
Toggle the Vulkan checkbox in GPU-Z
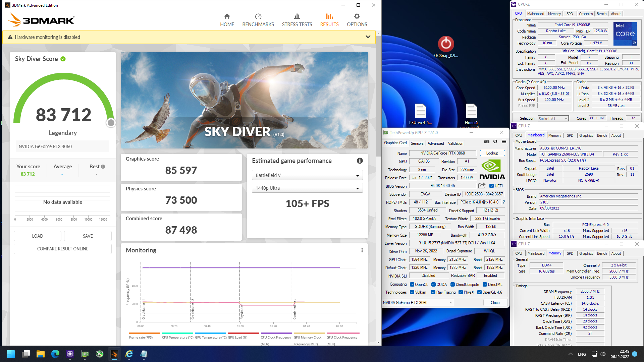coord(412,292)
